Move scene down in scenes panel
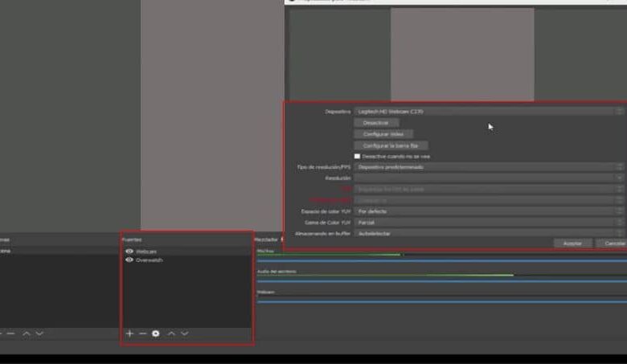627x364 pixels. [x=39, y=333]
